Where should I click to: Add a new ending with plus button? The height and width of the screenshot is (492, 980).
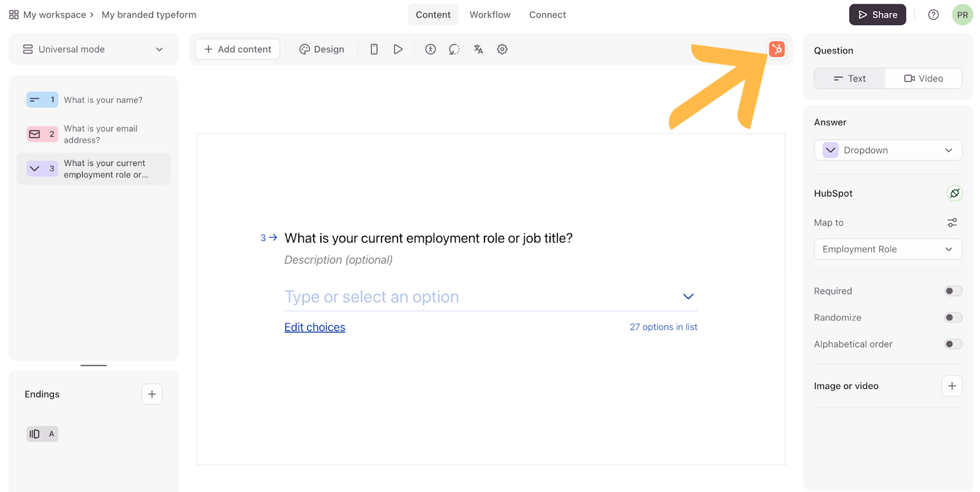152,394
